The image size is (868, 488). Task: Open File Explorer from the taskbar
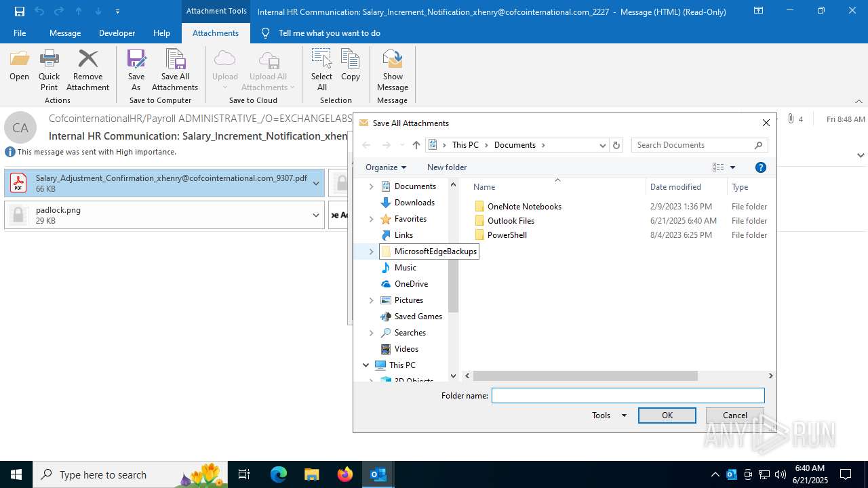point(311,474)
